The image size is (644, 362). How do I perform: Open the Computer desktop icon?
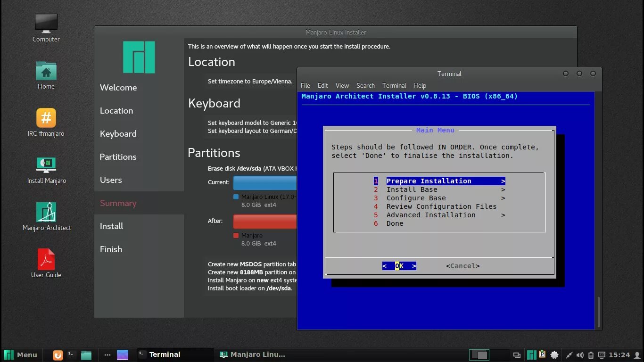46,28
